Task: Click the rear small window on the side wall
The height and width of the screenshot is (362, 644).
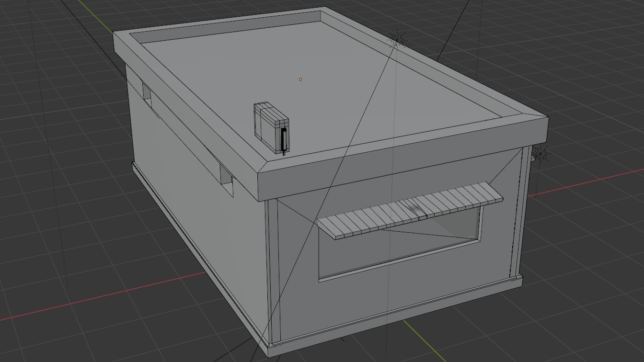Action: click(x=147, y=94)
